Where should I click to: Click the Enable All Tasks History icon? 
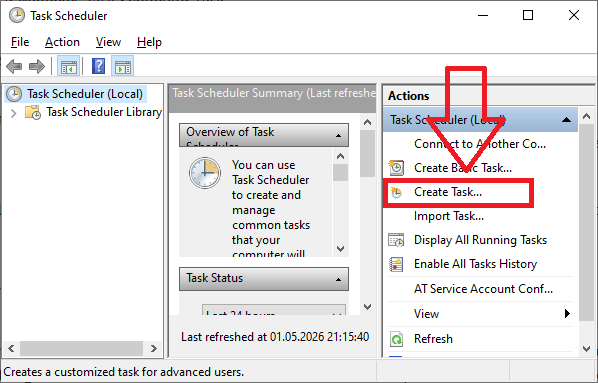396,264
